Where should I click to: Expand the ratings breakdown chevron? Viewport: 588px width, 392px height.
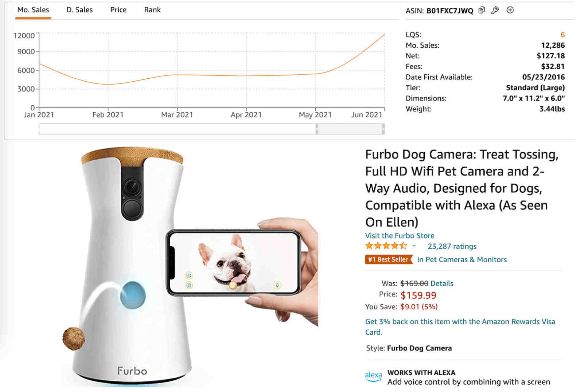point(414,246)
